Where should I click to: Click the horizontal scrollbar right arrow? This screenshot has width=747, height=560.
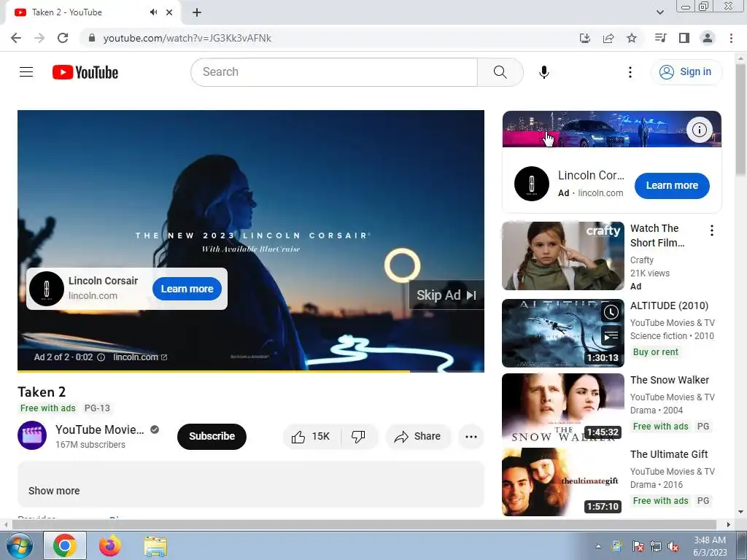coord(729,524)
